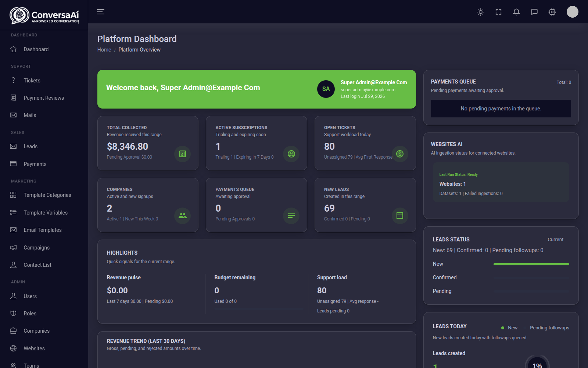Viewport: 588px width, 368px height.
Task: Switch light mode with sun icon
Action: [480, 12]
